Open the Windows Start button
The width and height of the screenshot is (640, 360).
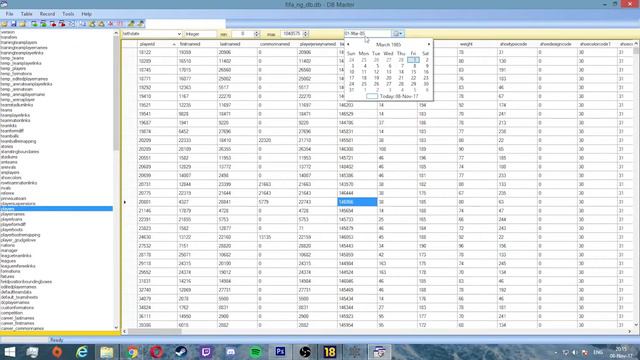click(9, 352)
